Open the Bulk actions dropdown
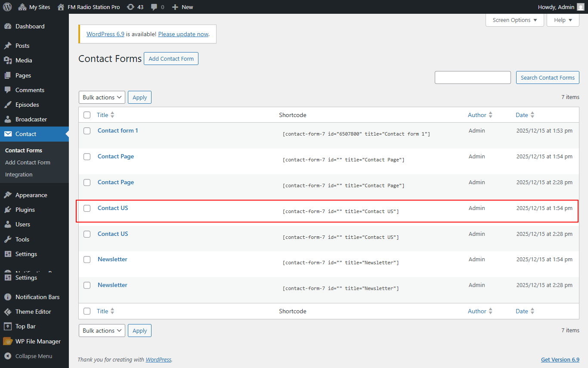 102,97
